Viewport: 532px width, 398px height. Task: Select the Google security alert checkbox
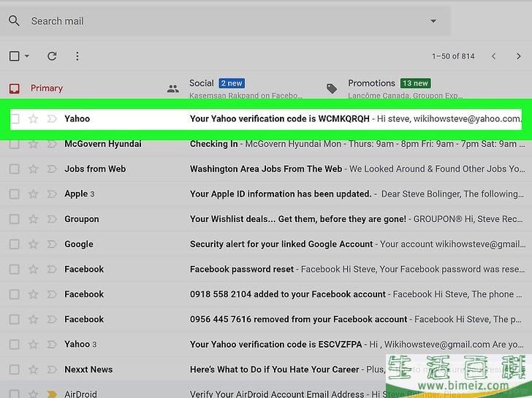pos(15,244)
